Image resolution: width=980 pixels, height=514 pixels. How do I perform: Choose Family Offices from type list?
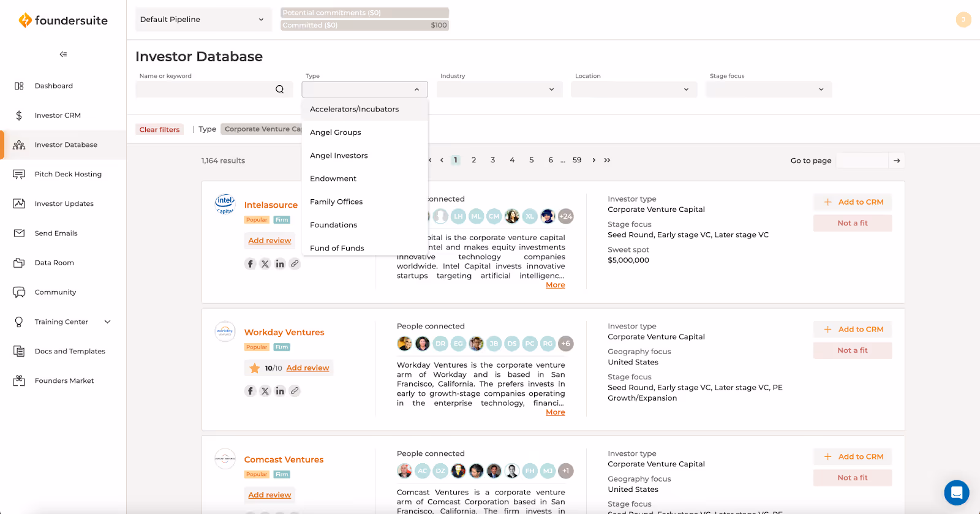[x=365, y=202]
